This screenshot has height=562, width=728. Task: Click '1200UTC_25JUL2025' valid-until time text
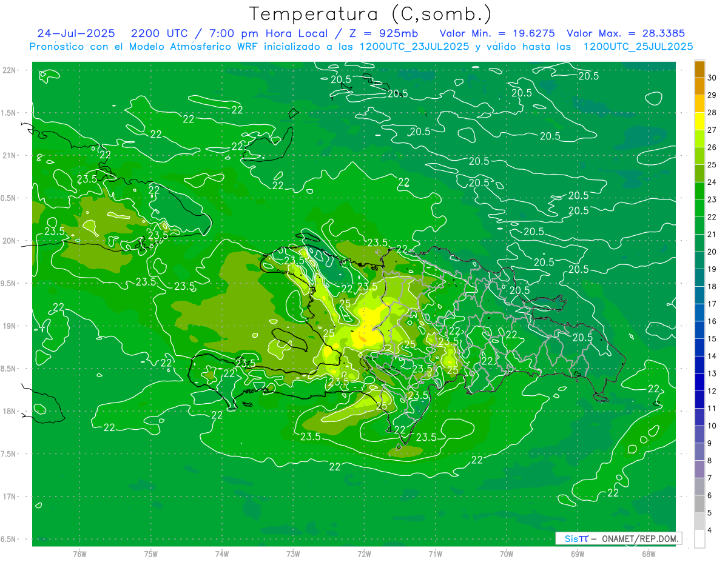click(638, 46)
